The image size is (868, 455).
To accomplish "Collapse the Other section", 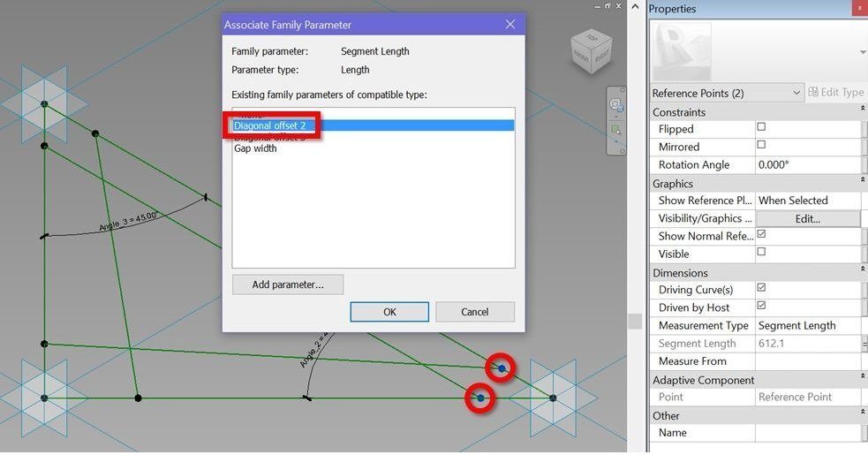I will tap(863, 413).
